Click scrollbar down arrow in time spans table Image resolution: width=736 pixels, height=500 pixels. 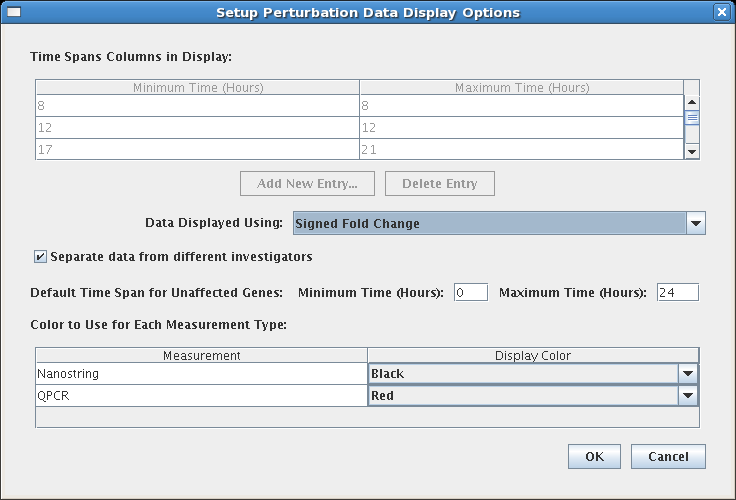691,150
